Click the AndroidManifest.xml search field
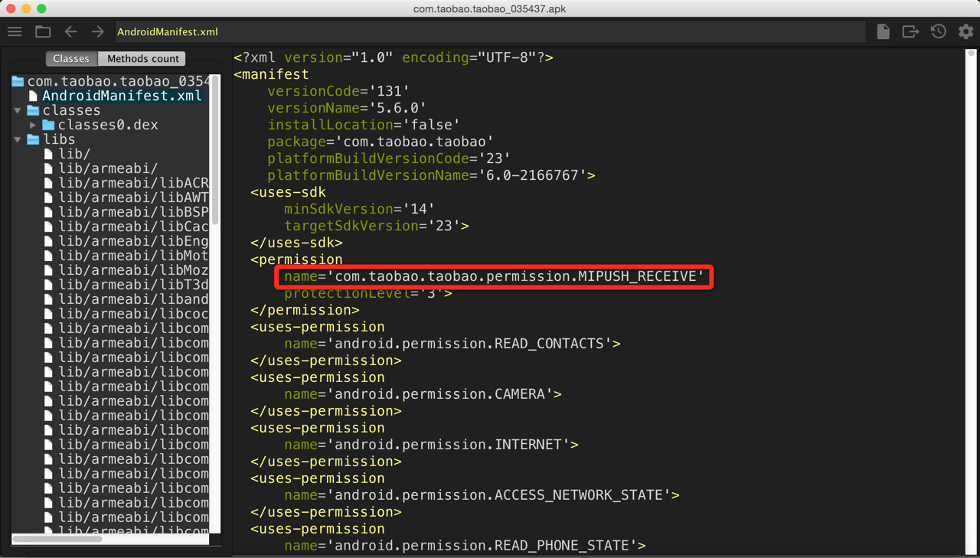 490,32
